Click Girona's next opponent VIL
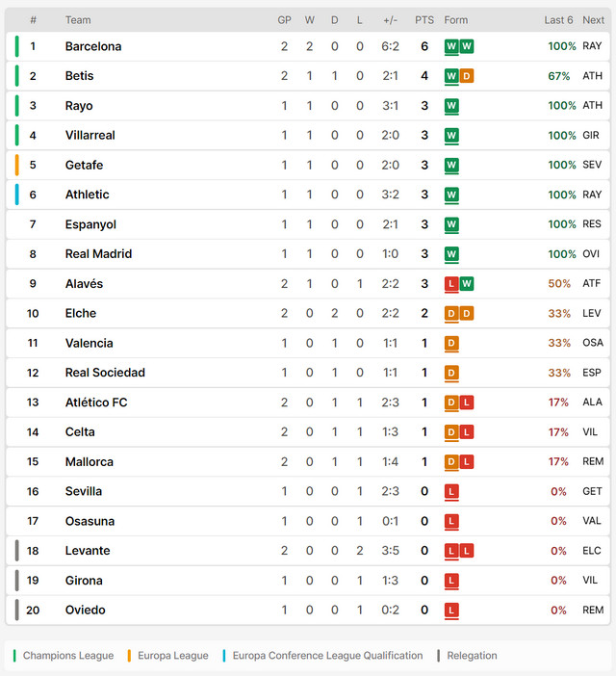Screen dimensions: 616x676 (590, 581)
